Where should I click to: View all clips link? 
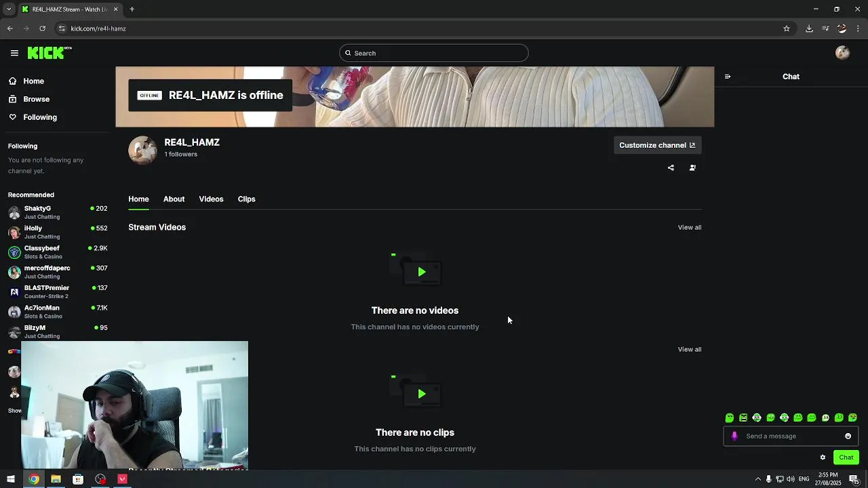pyautogui.click(x=690, y=349)
